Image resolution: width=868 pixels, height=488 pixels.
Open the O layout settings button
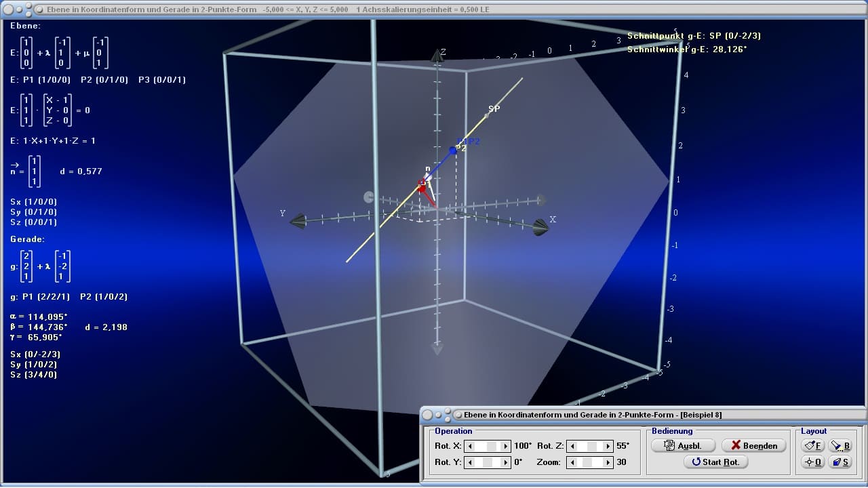(x=812, y=462)
